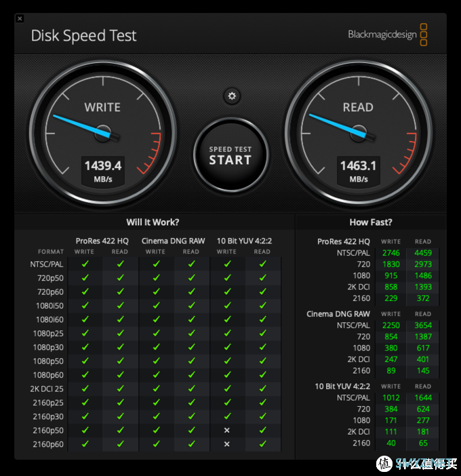Click 2160p25 10 Bit YUV read checkmark
The height and width of the screenshot is (476, 461).
tap(263, 403)
